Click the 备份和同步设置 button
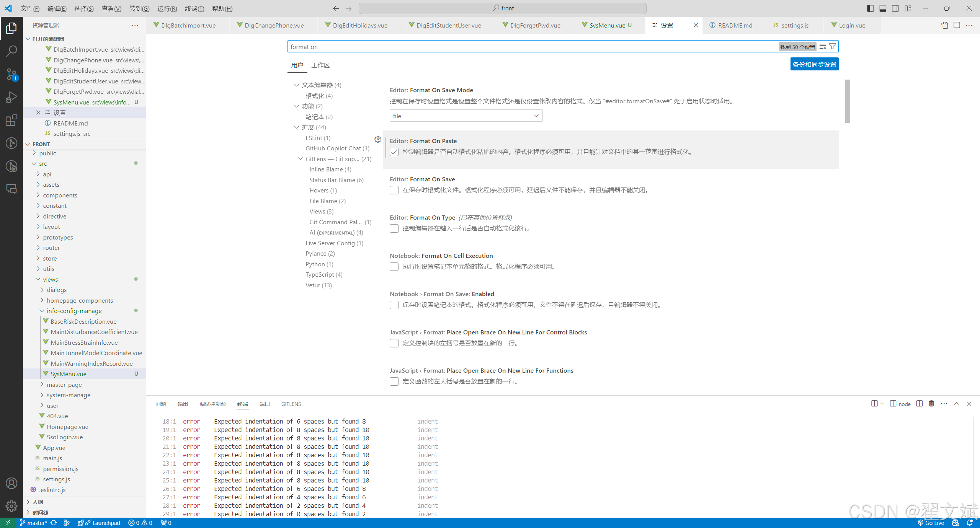 point(814,64)
